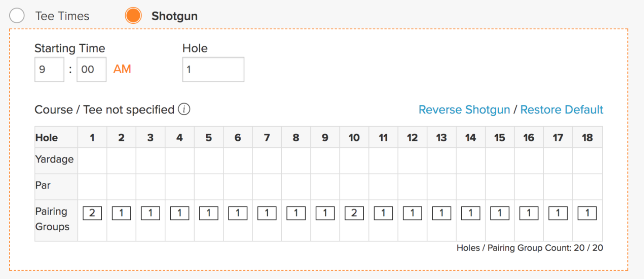This screenshot has height=279, width=644.
Task: Click the starting time hour field
Action: click(49, 70)
